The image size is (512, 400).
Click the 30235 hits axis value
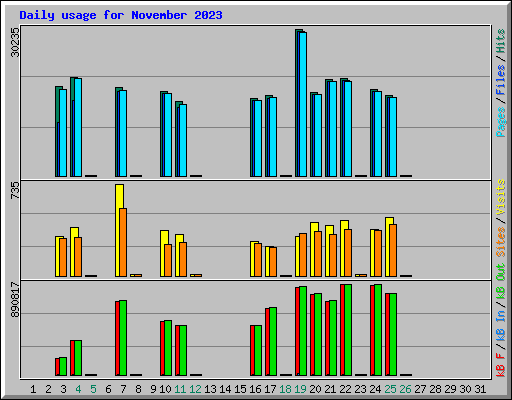click(x=15, y=42)
